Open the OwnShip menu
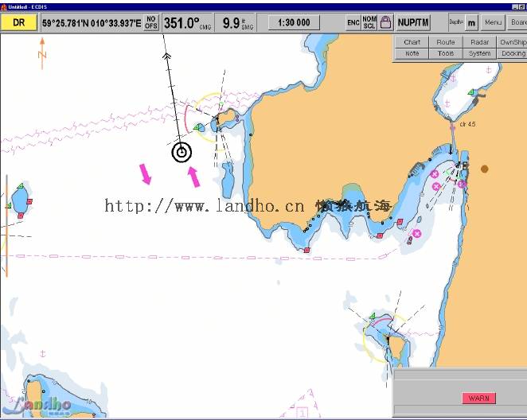 click(512, 42)
